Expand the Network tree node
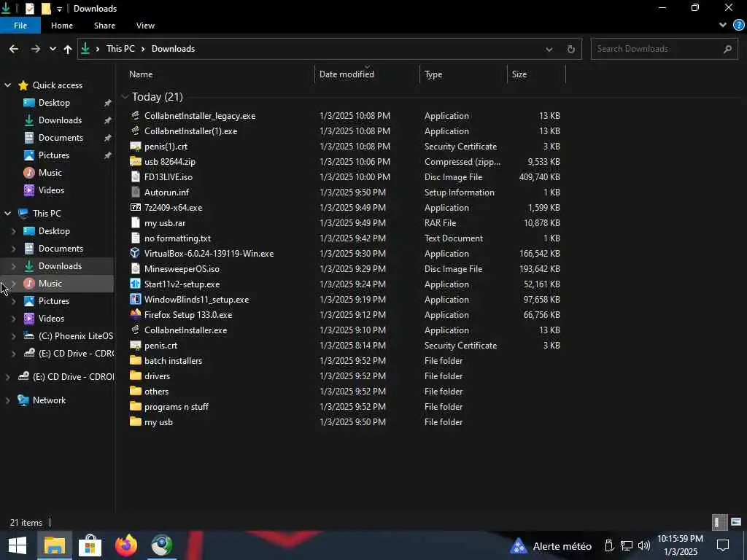This screenshot has height=560, width=747. (x=7, y=400)
